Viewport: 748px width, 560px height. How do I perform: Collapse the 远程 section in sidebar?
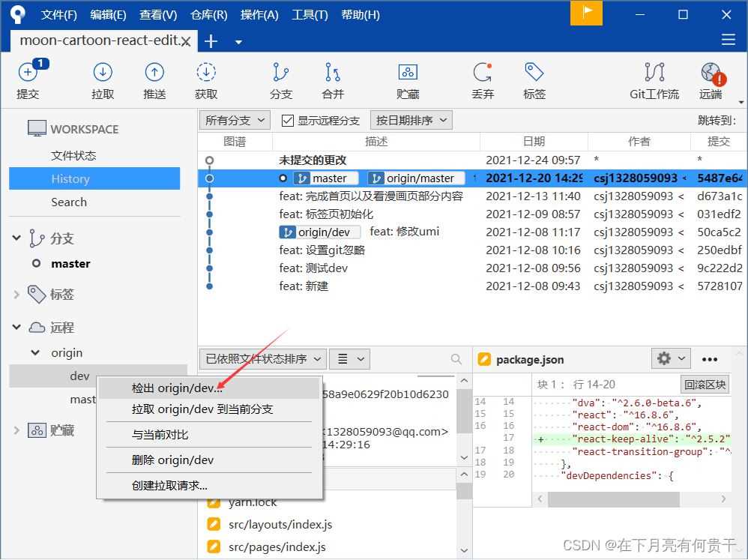(16, 328)
